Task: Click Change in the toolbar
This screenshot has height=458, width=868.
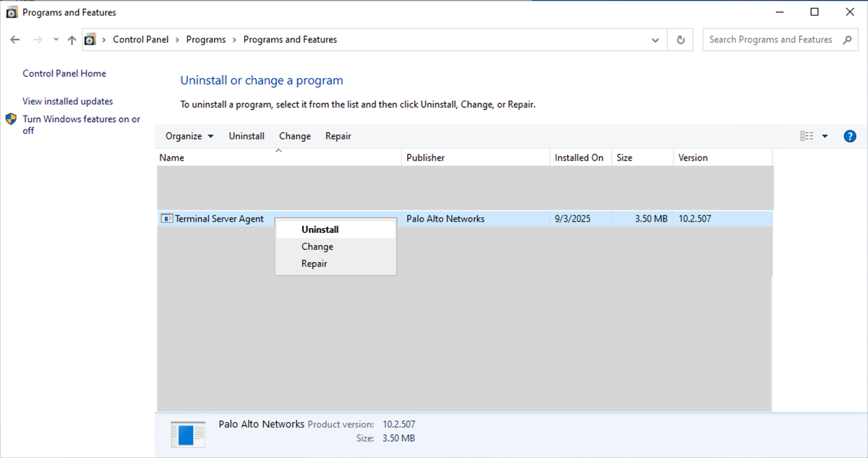Action: click(x=295, y=136)
